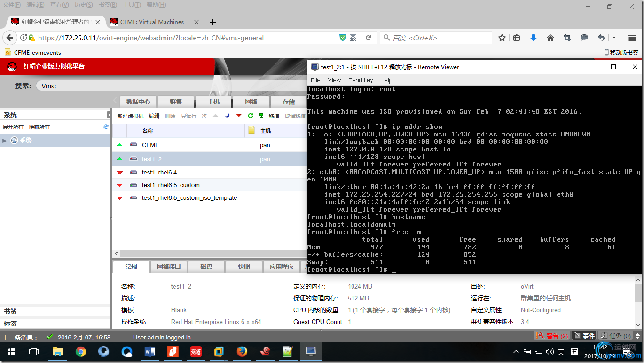Show hidden tray icons with the taskbar chevron

516,352
